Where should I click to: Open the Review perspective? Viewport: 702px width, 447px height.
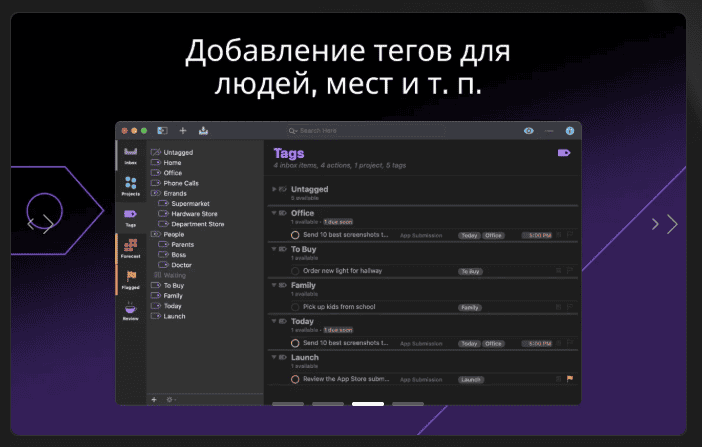tap(130, 311)
